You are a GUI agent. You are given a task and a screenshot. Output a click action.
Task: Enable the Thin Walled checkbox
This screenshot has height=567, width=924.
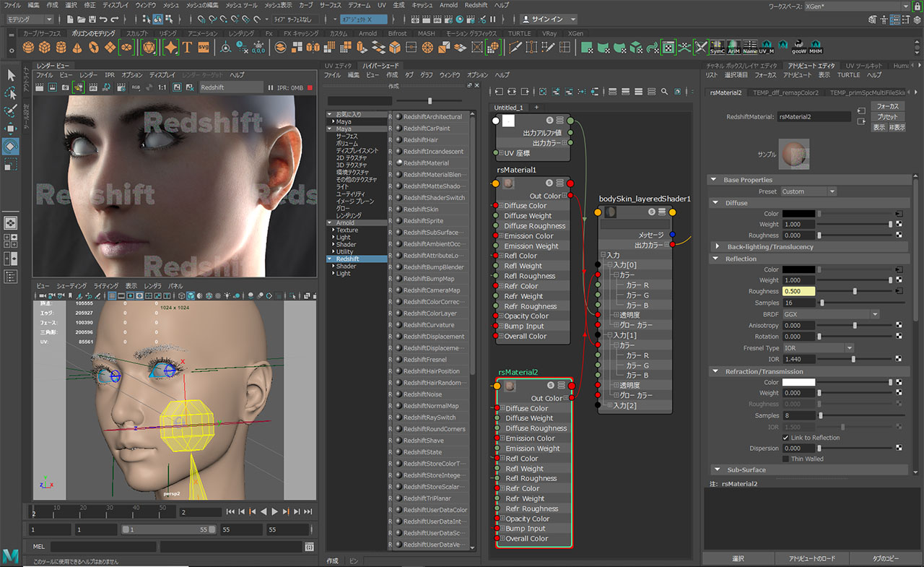(785, 459)
